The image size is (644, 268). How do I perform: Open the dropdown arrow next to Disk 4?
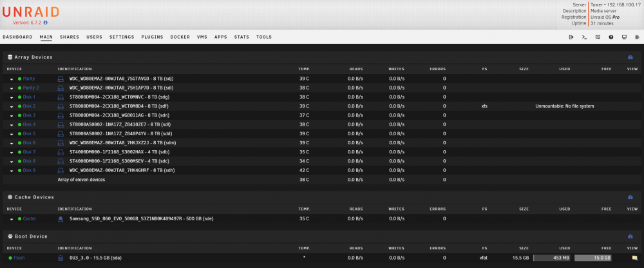pos(12,125)
